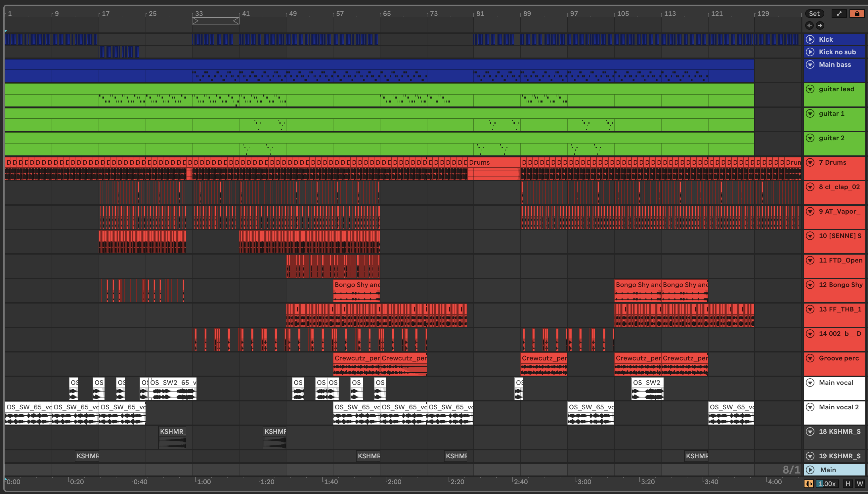Image resolution: width=868 pixels, height=494 pixels.
Task: Fold the 7 Drums track arrow
Action: [810, 162]
